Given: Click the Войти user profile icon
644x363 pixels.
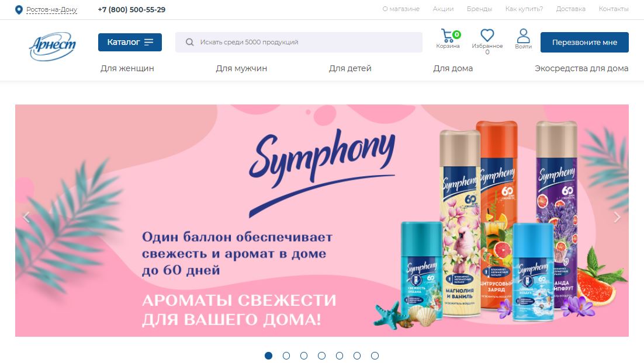Looking at the screenshot, I should point(523,36).
